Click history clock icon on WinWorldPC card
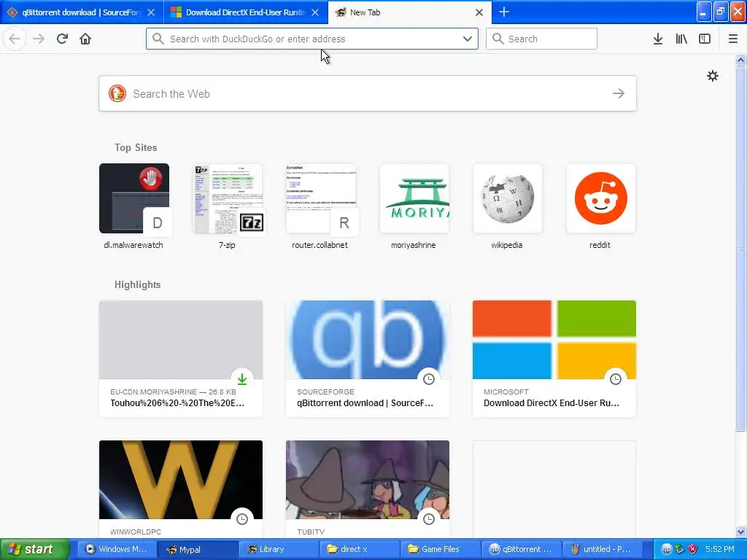This screenshot has width=747, height=560. [242, 519]
